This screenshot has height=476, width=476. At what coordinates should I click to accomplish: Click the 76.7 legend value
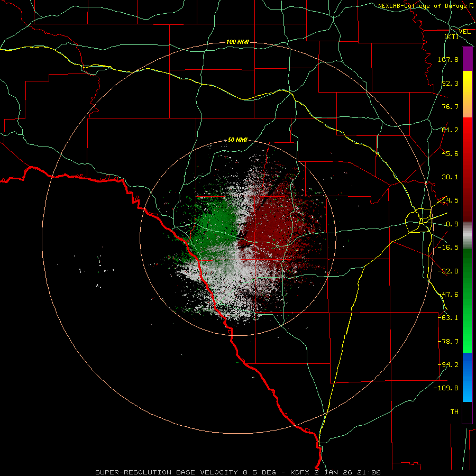(x=450, y=106)
